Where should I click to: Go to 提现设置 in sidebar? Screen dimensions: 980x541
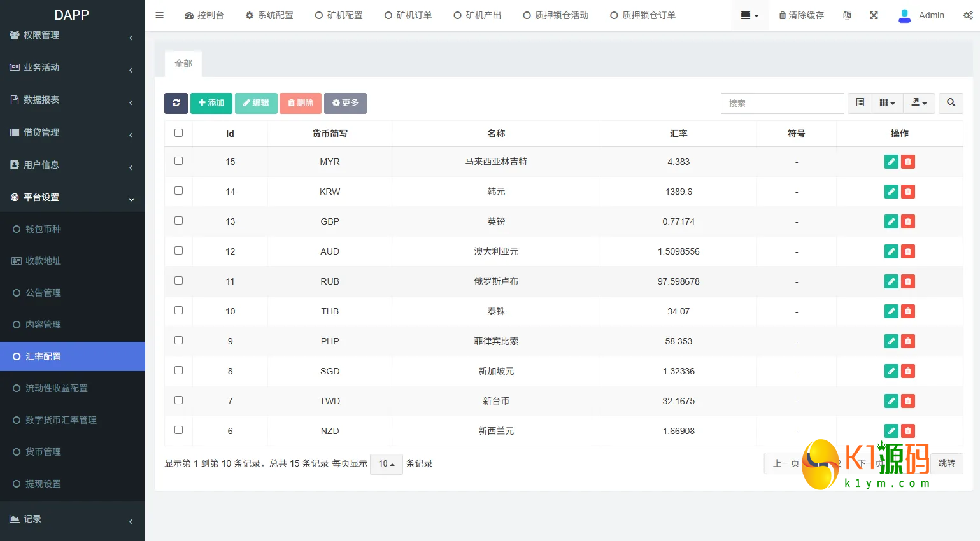[x=73, y=484]
